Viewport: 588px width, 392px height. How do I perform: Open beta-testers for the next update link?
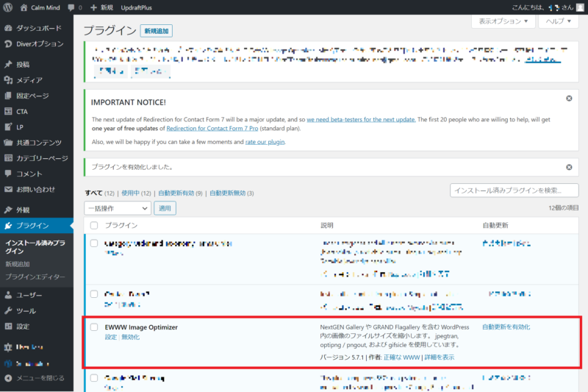(x=361, y=120)
